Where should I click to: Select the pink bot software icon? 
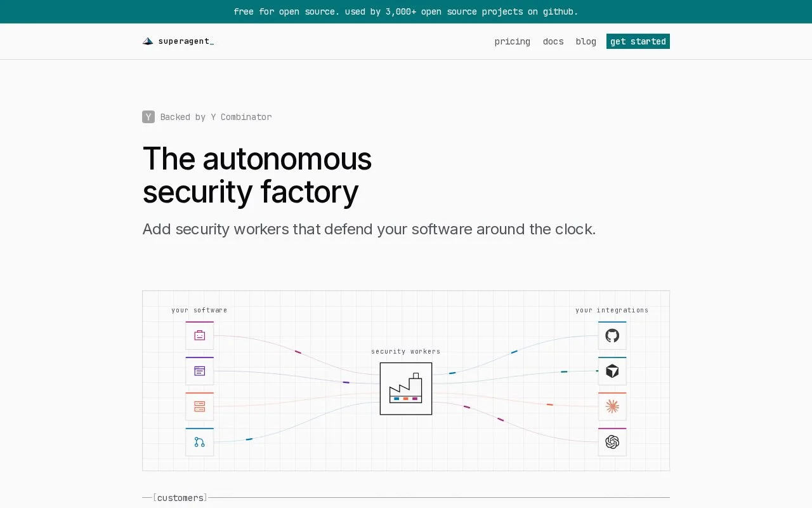(200, 335)
